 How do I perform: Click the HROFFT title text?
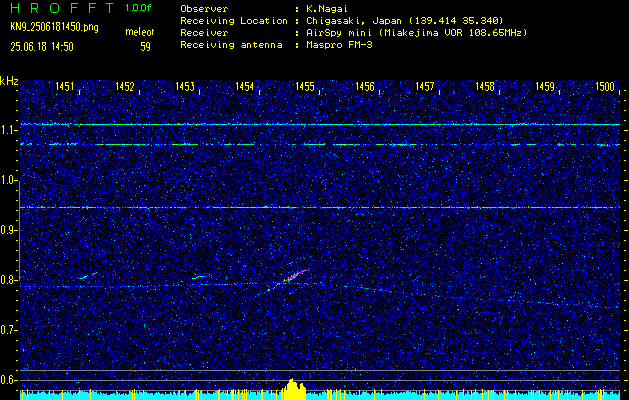(x=63, y=8)
